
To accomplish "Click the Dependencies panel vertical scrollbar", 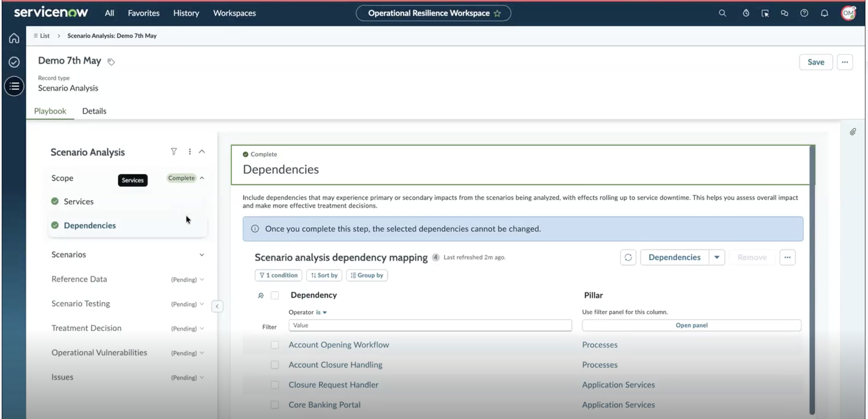I will point(812,280).
